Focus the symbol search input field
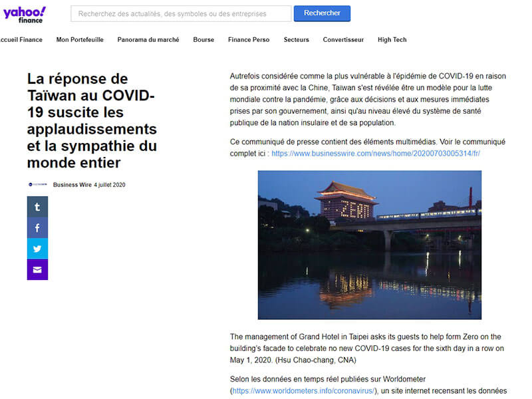532x399 pixels. pos(181,13)
